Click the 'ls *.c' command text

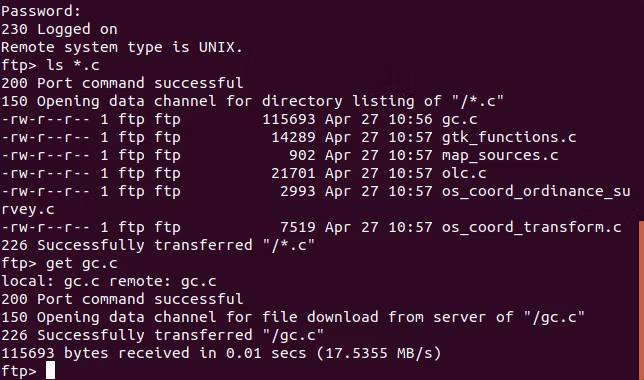(73, 65)
